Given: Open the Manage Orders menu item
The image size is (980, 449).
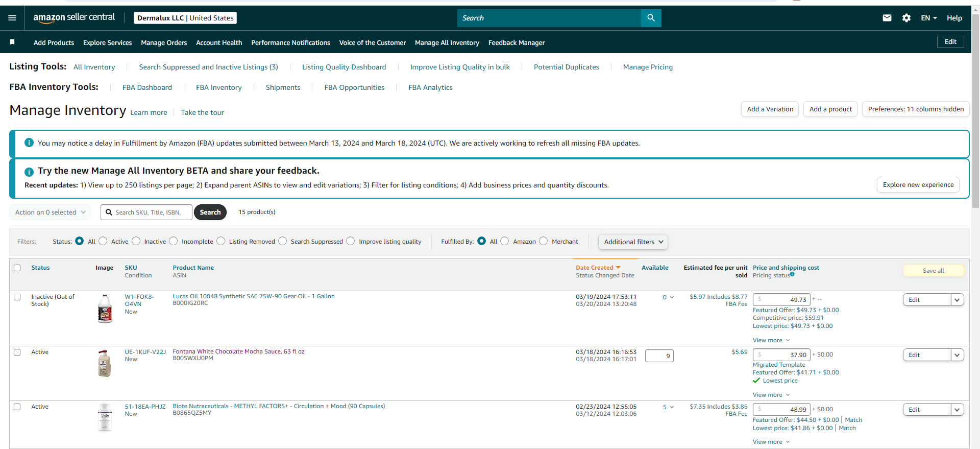Looking at the screenshot, I should click(164, 42).
